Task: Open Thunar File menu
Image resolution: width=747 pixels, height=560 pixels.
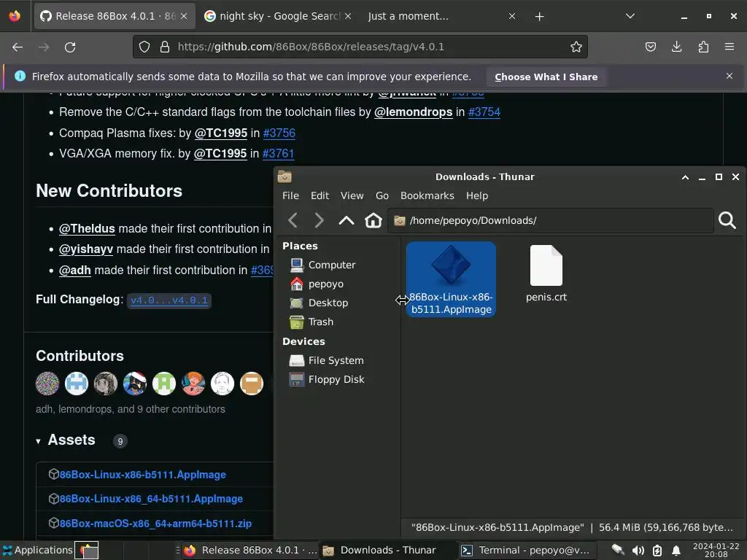Action: pos(290,195)
